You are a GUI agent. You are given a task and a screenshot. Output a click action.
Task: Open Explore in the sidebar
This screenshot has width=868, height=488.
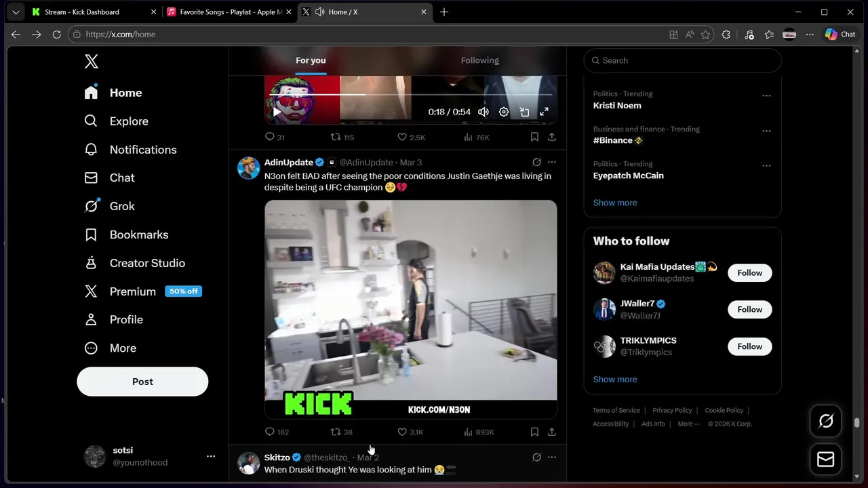click(x=116, y=121)
